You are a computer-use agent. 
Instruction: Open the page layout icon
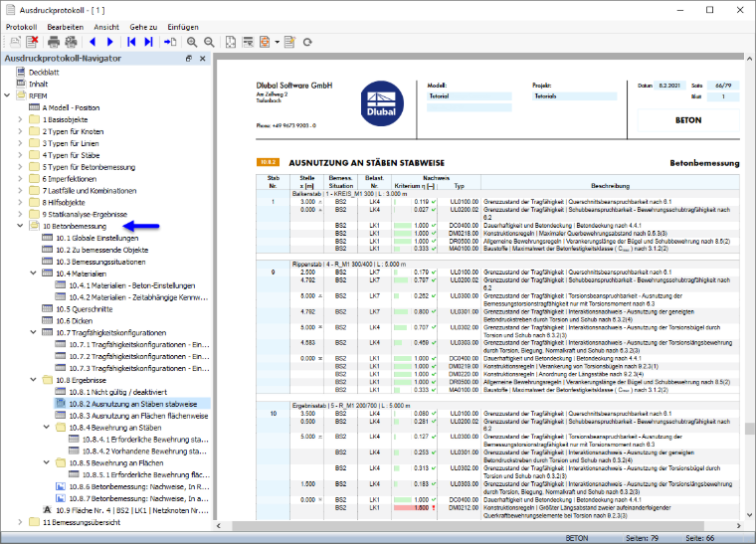[231, 42]
